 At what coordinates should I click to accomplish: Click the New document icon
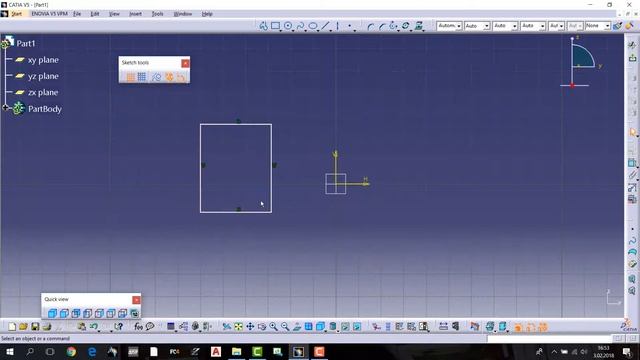point(12,327)
